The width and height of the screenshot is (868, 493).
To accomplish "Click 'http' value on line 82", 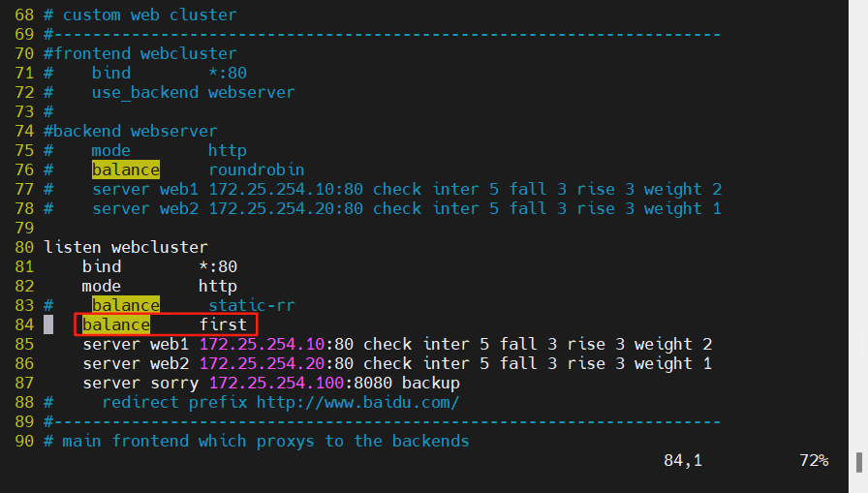I will (218, 286).
